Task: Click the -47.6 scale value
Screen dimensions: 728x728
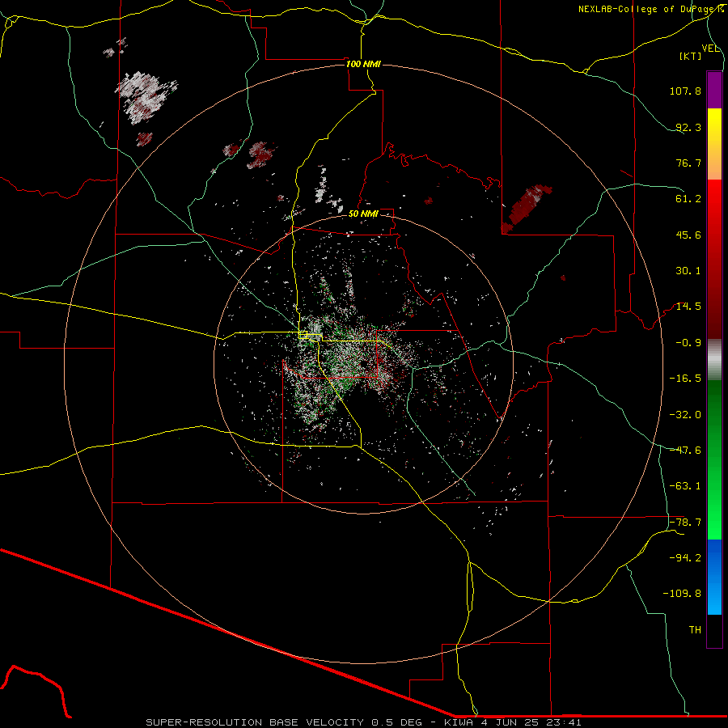Action: pyautogui.click(x=685, y=451)
